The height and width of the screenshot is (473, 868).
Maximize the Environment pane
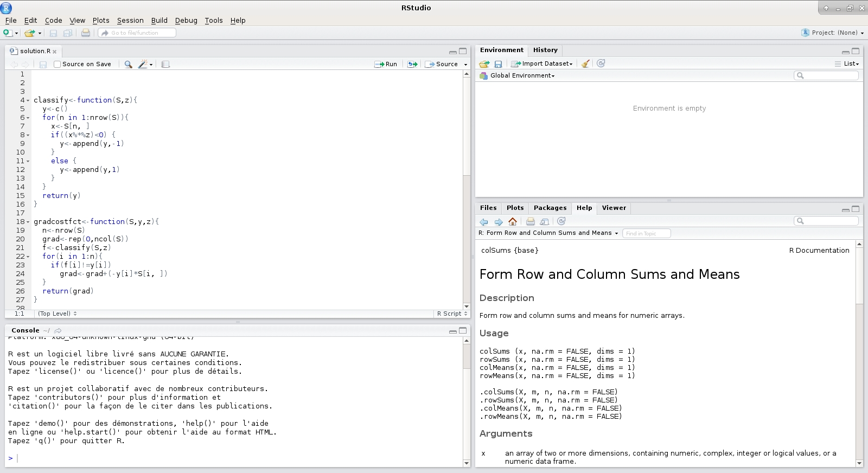pos(856,51)
